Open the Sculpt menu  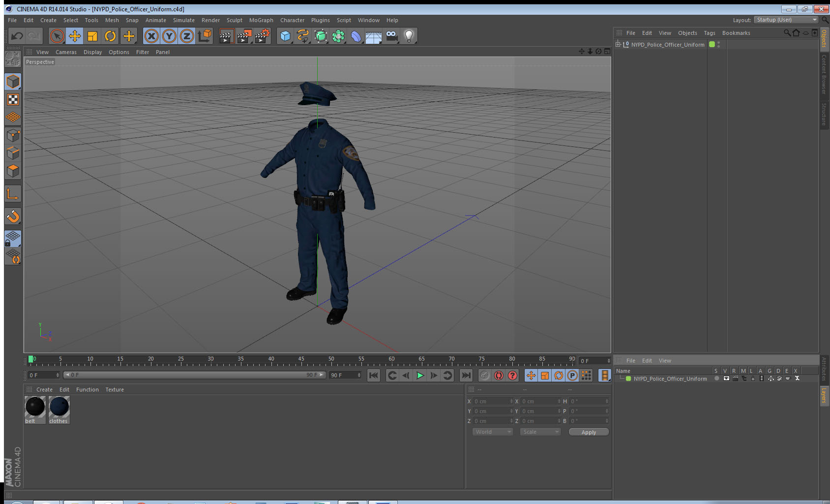coord(235,20)
